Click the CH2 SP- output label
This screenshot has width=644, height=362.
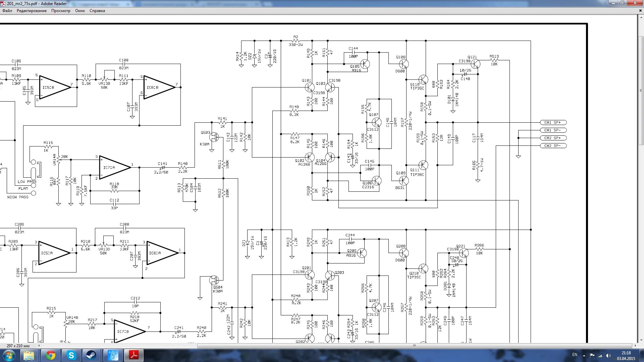[553, 145]
